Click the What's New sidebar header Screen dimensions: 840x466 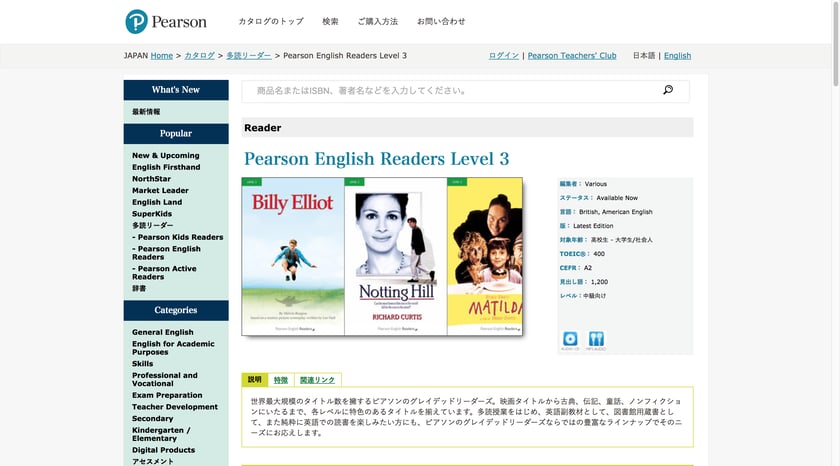coord(176,90)
